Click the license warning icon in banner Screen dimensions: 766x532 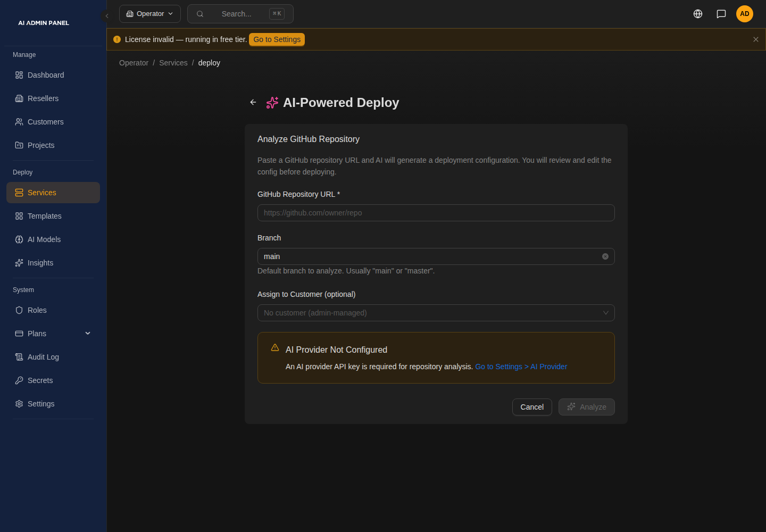pyautogui.click(x=117, y=39)
